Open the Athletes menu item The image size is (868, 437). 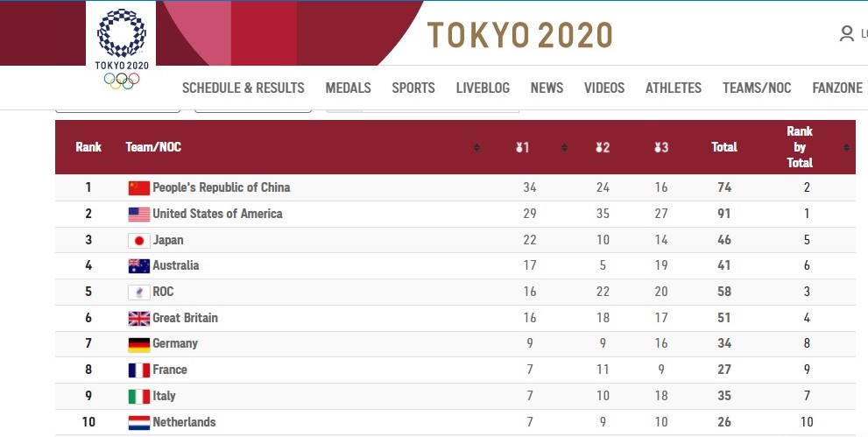[x=674, y=88]
